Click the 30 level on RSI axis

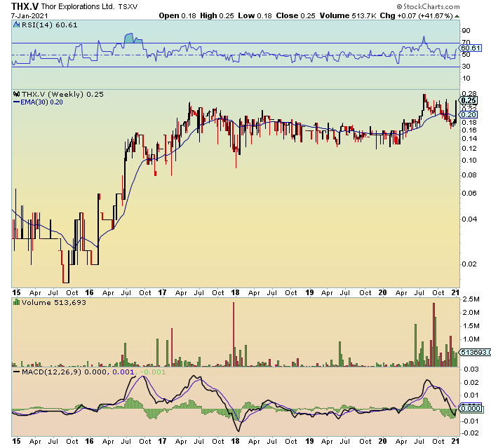click(x=466, y=67)
